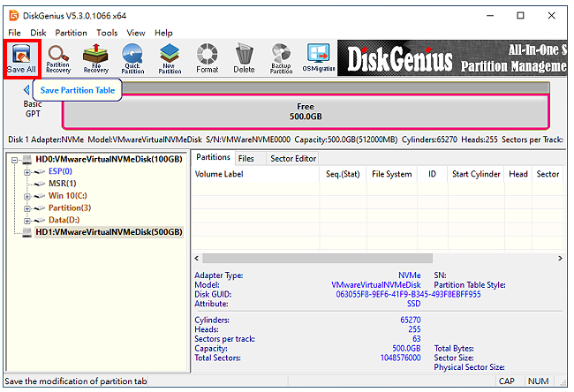The height and width of the screenshot is (392, 574).
Task: Expand the Win 10(C:) tree node
Action: coord(27,197)
